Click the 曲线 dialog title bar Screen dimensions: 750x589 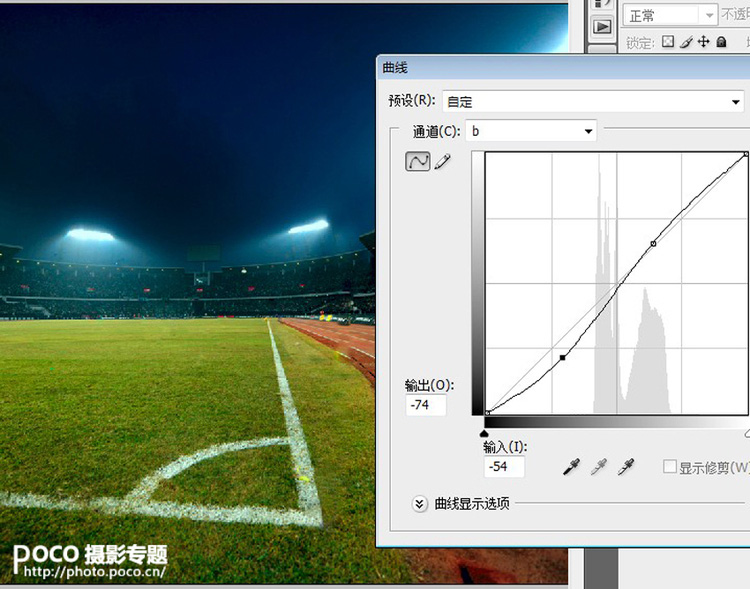563,68
